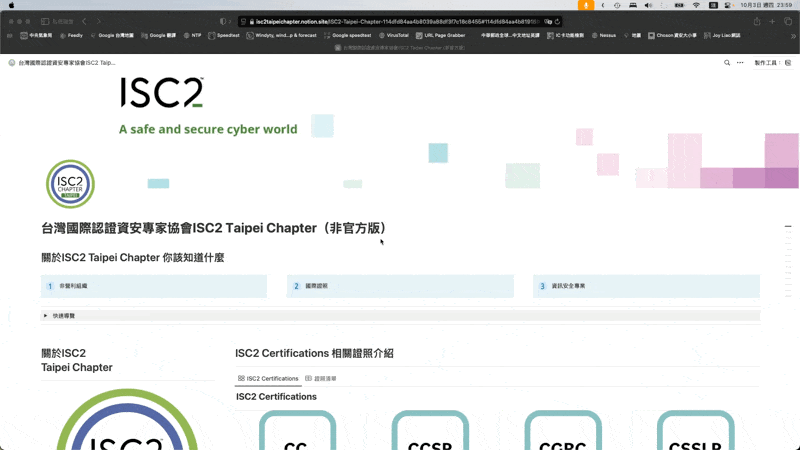Click the date and time in menu bar
This screenshot has height=450, width=800.
(x=766, y=5)
